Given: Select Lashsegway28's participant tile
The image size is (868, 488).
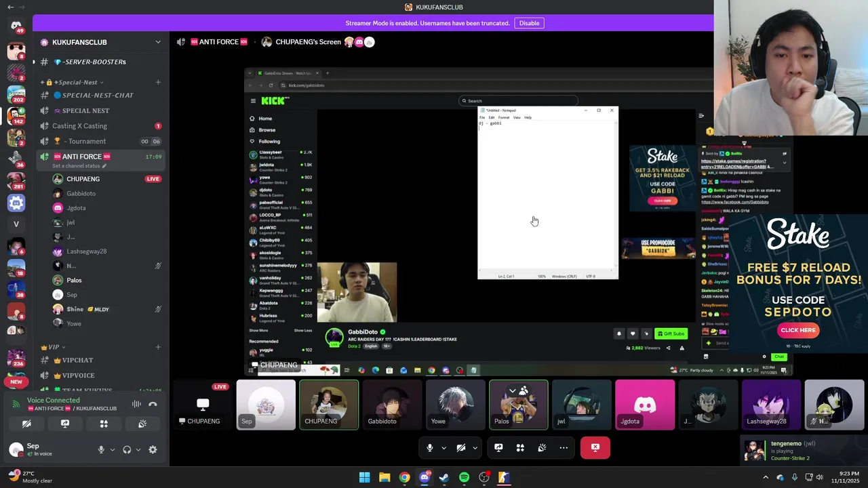Looking at the screenshot, I should click(770, 405).
